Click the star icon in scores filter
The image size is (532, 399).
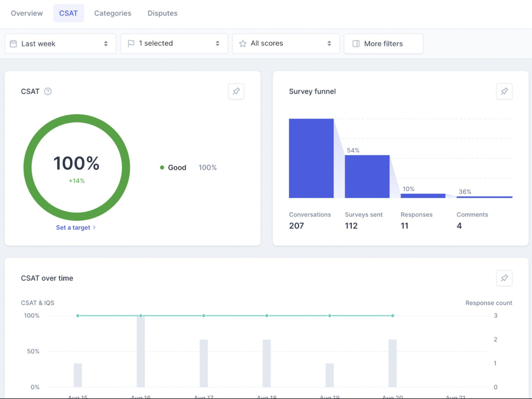pos(243,44)
